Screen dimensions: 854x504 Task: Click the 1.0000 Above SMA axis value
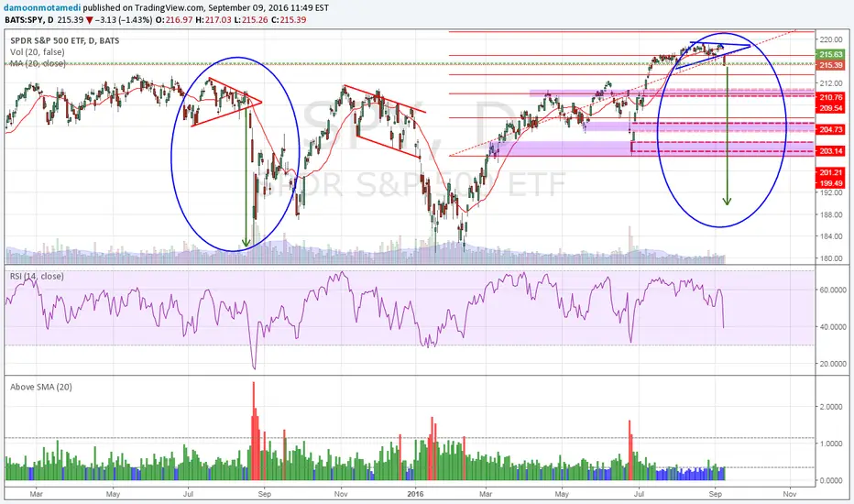click(831, 444)
